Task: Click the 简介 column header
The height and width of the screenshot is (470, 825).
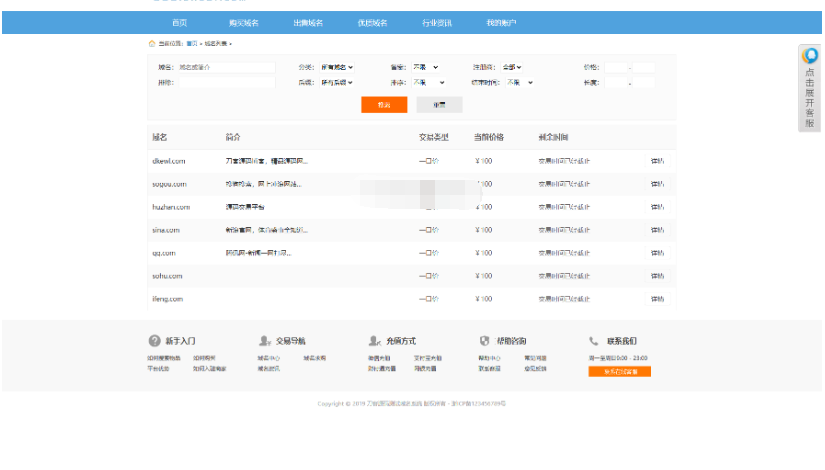Action: click(233, 137)
